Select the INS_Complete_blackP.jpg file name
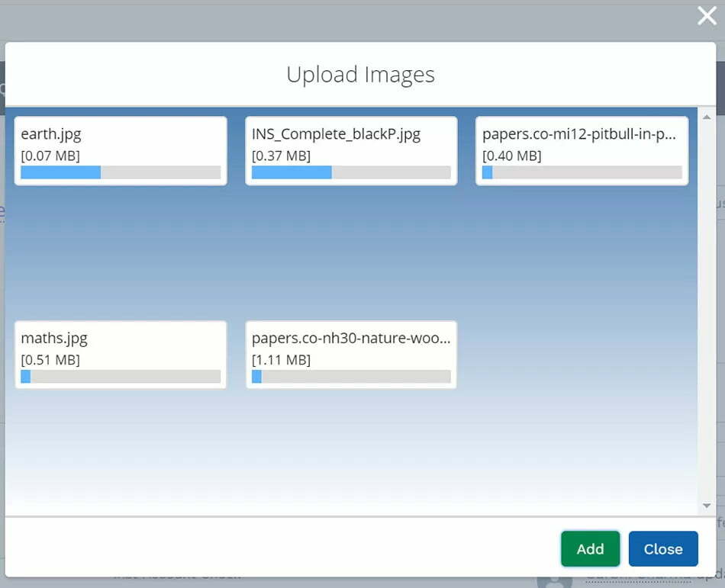725x588 pixels. click(x=336, y=134)
